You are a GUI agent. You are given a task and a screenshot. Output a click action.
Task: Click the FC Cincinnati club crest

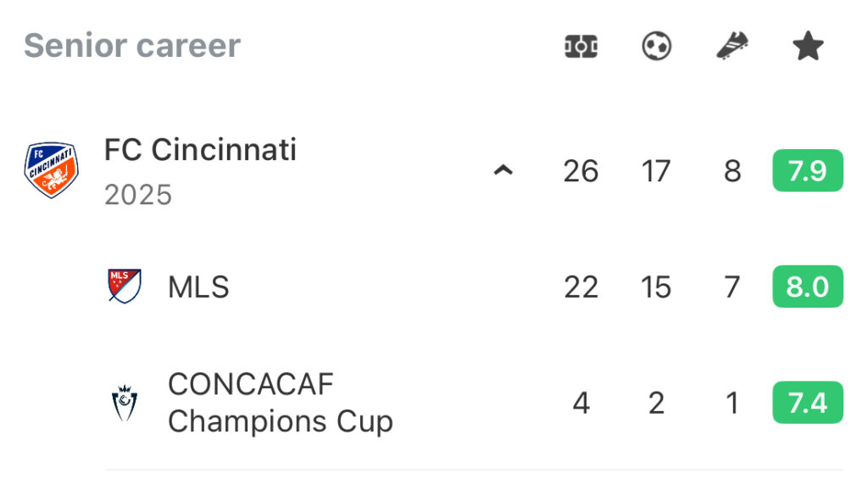[51, 170]
